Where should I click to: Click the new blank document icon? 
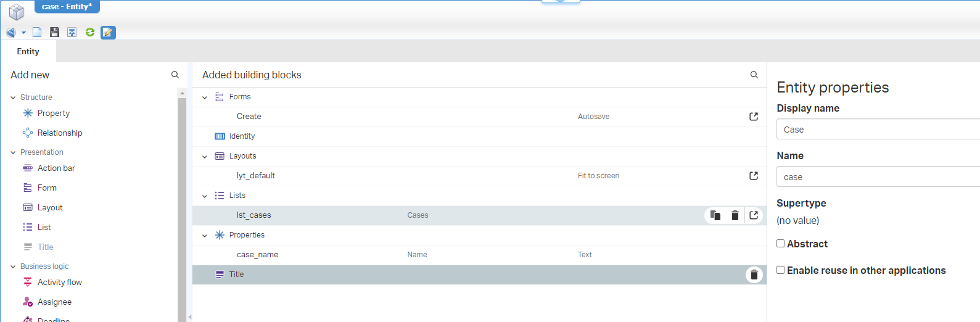tap(37, 33)
